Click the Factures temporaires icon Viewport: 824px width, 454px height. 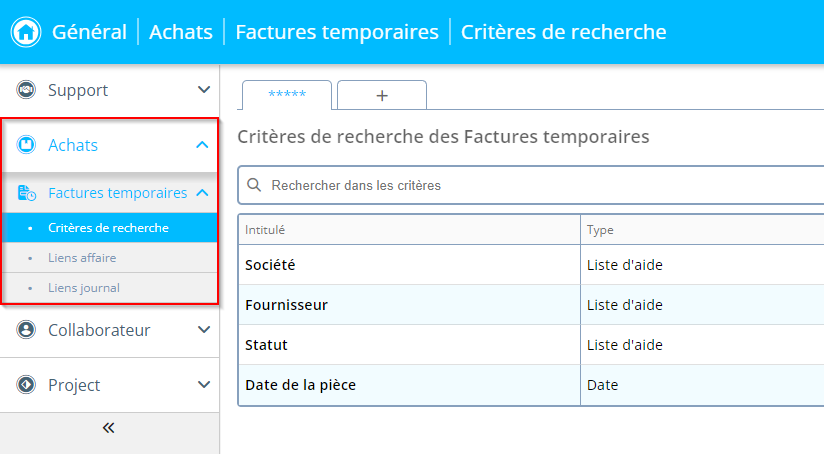[x=27, y=193]
